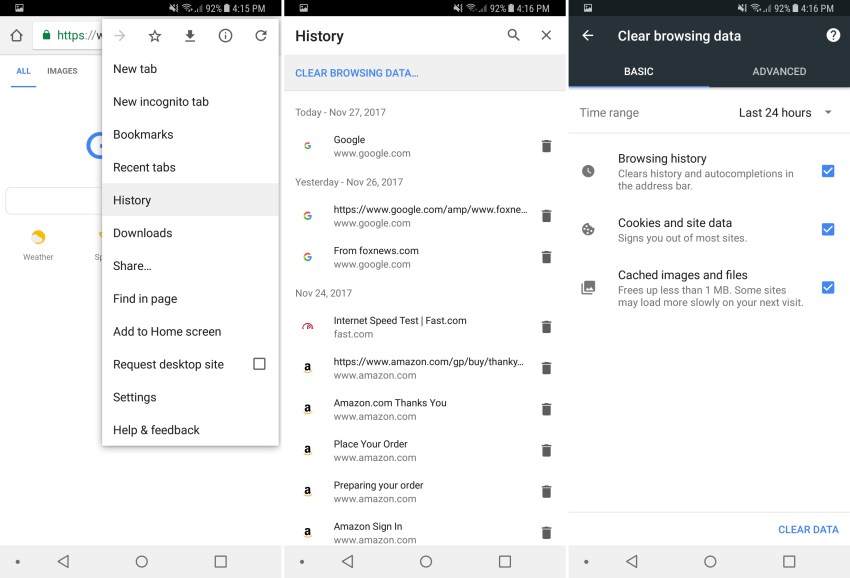Screen dimensions: 850x578
Task: Delete the Google entry from today
Action: tap(546, 146)
